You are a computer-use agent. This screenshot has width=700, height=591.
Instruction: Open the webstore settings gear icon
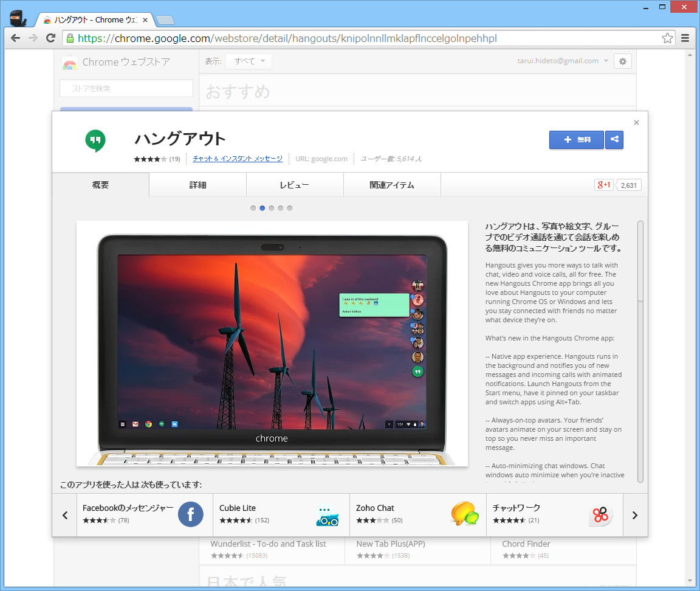[622, 61]
